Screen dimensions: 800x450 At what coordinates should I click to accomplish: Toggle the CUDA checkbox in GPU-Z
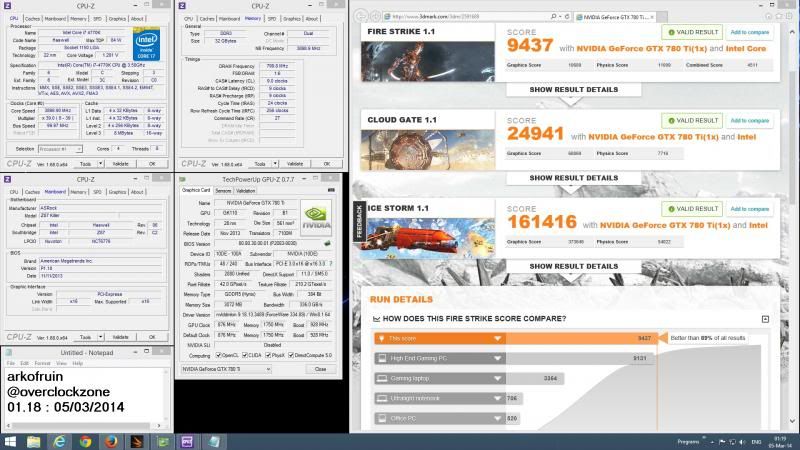pos(247,355)
